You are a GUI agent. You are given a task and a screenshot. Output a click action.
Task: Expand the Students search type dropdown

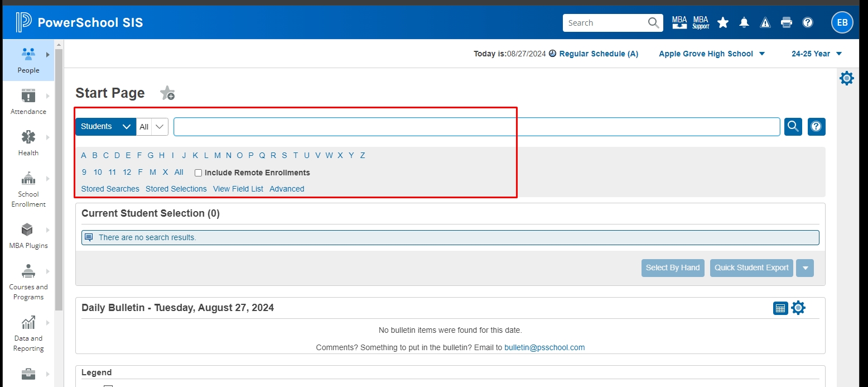105,127
